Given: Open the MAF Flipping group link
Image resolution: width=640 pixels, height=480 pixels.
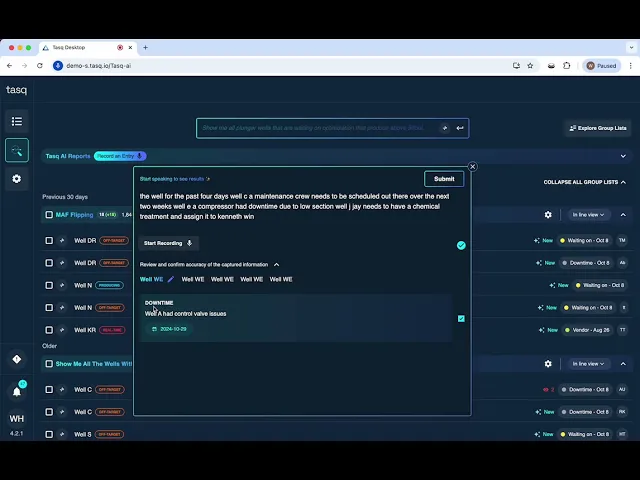Looking at the screenshot, I should pos(74,215).
